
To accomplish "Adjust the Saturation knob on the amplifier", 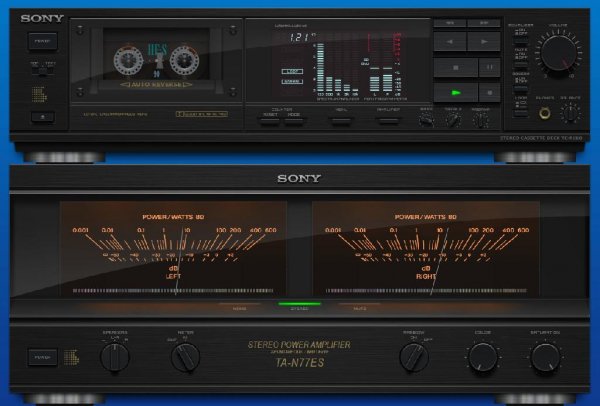I will point(545,357).
